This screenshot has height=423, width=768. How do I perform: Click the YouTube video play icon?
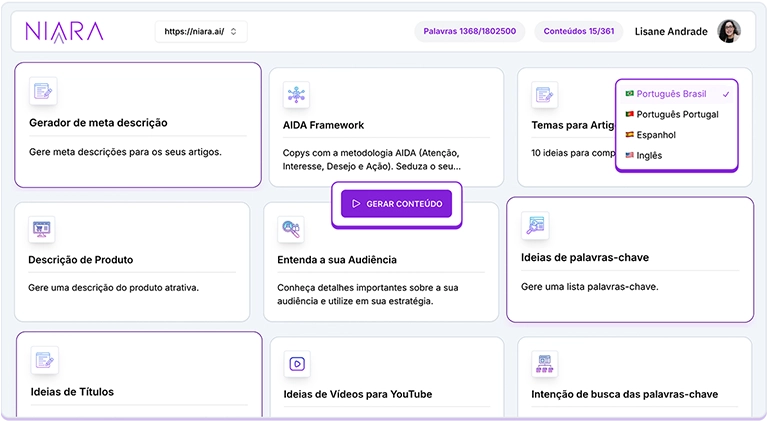click(297, 364)
